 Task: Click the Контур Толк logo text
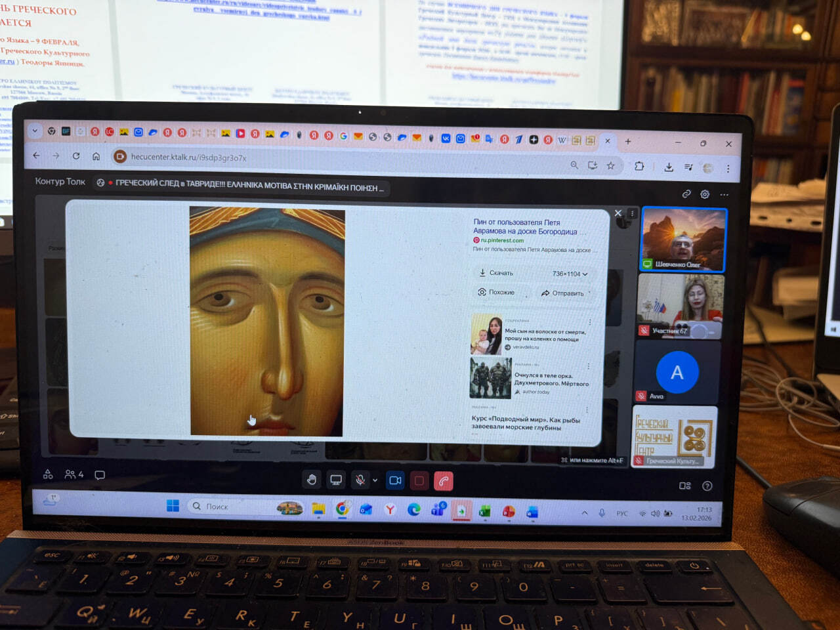click(x=60, y=181)
